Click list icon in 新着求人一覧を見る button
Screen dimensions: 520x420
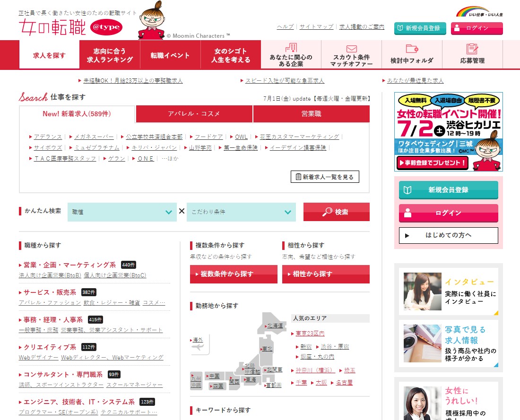coord(298,177)
